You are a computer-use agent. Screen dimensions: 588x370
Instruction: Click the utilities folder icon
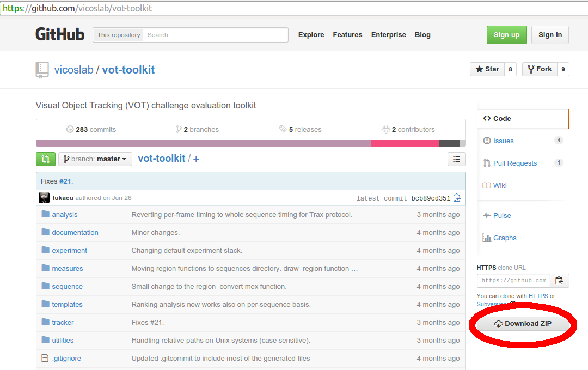tap(45, 340)
